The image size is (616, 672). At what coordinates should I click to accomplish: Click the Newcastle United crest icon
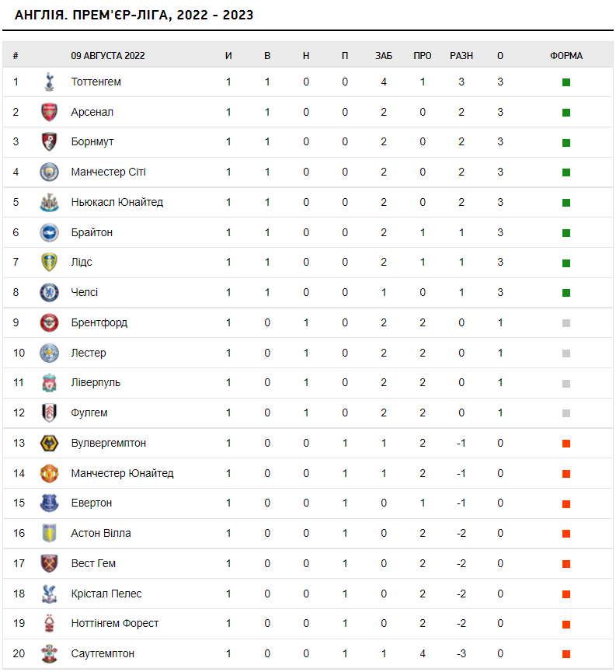[49, 202]
